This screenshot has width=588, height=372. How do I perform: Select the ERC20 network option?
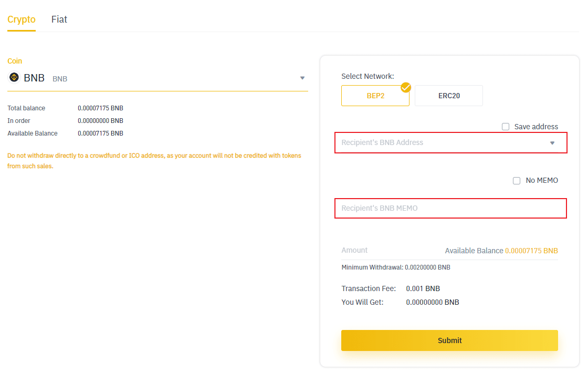[449, 96]
